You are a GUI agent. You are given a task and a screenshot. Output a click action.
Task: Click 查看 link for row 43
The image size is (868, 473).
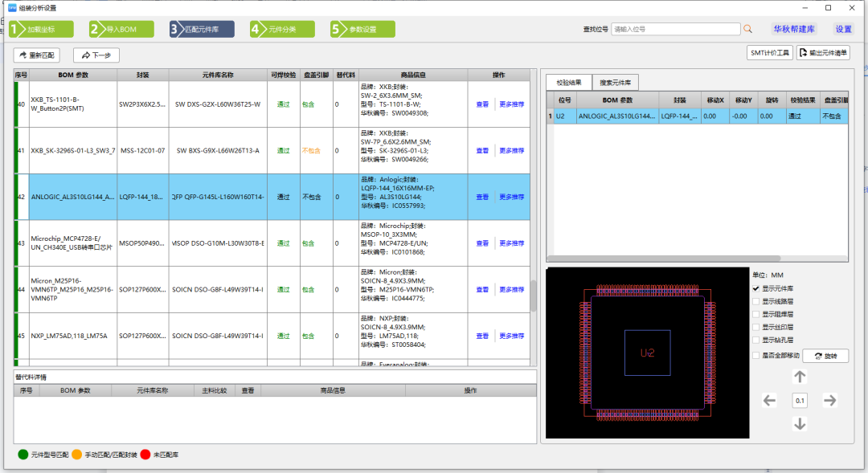[482, 243]
